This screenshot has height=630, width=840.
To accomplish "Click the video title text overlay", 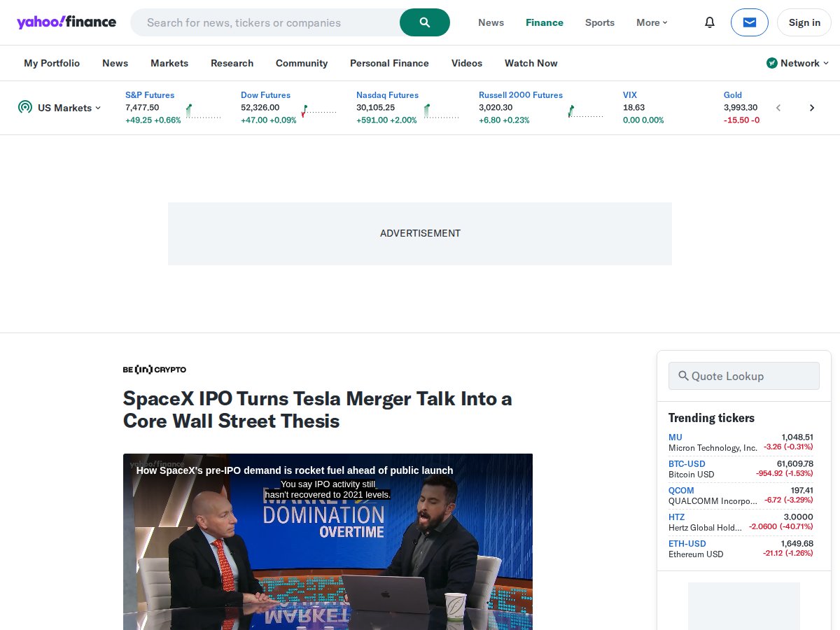I will click(295, 470).
